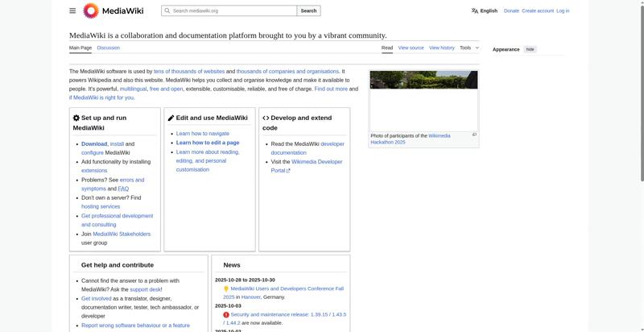Open Learn how to edit a page
644x332 pixels.
pos(207,143)
